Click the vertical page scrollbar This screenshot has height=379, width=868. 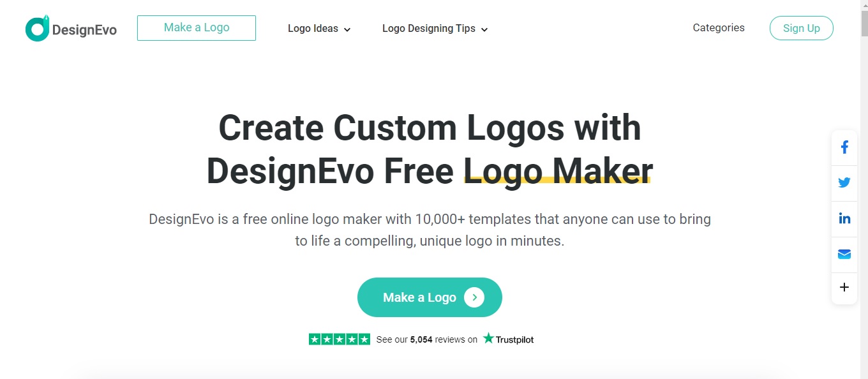coord(864,189)
